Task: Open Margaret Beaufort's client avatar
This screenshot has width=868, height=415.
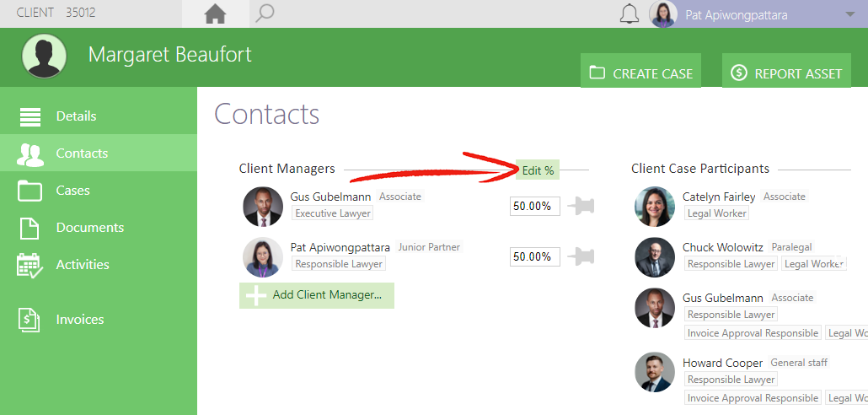Action: (x=45, y=56)
